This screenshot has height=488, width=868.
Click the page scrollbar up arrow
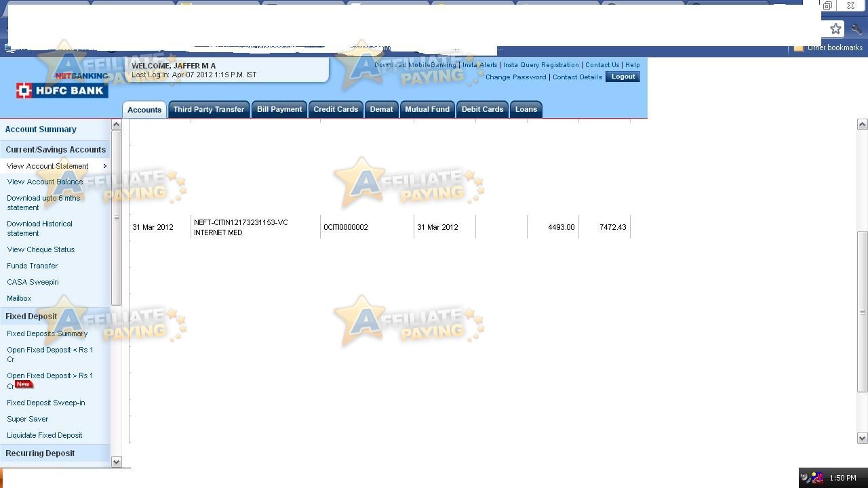(x=863, y=124)
